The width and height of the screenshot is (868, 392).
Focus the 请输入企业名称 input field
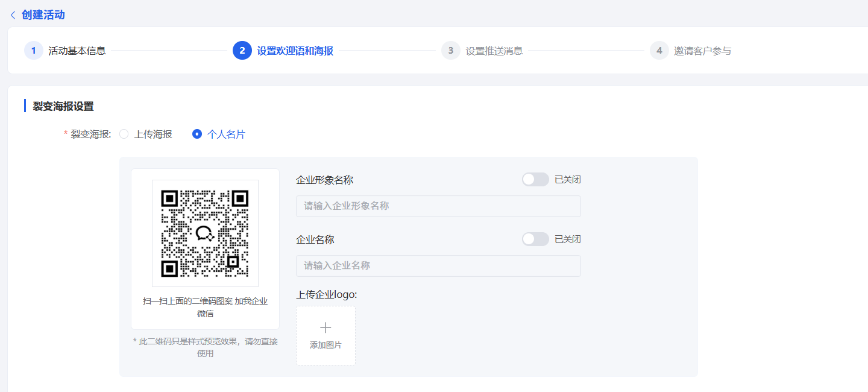[x=438, y=266]
